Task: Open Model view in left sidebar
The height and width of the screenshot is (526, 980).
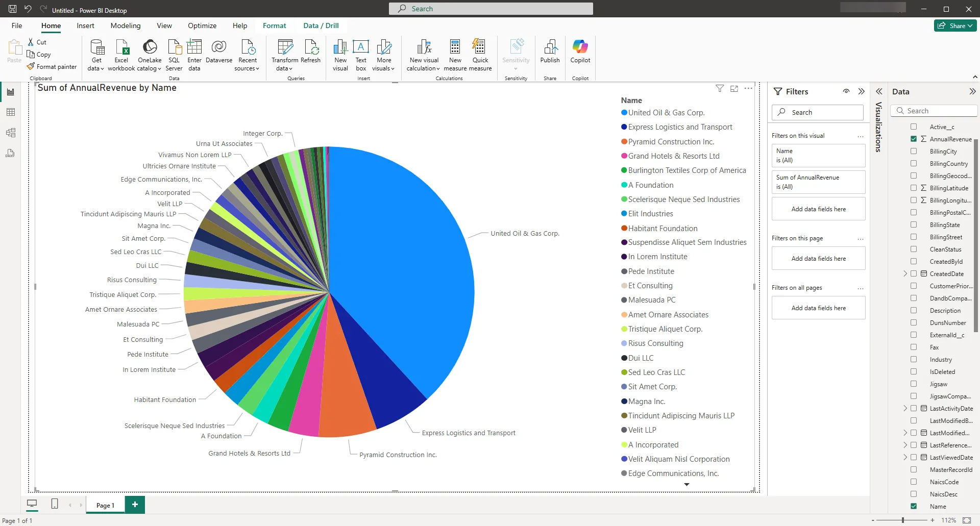Action: click(x=11, y=133)
